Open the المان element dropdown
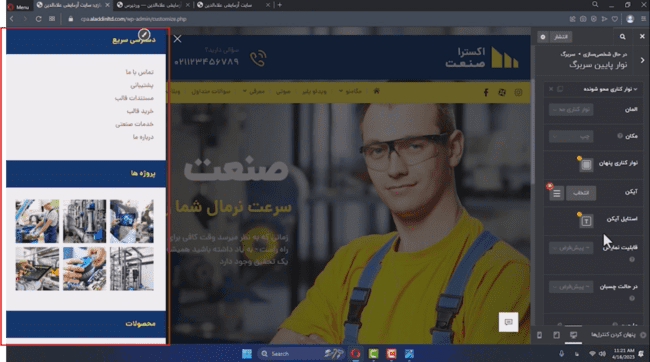Image resolution: width=650 pixels, height=362 pixels. click(571, 109)
